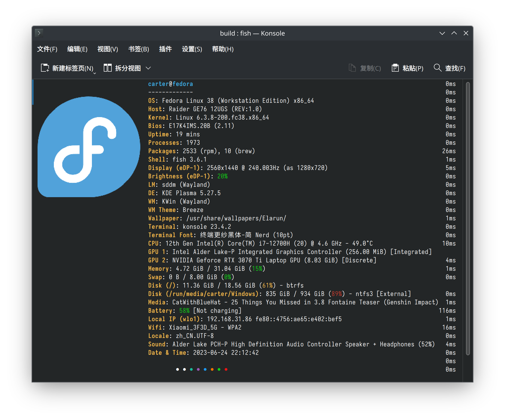505x420 pixels.
Task: Click the red color dot swatch
Action: [226, 369]
